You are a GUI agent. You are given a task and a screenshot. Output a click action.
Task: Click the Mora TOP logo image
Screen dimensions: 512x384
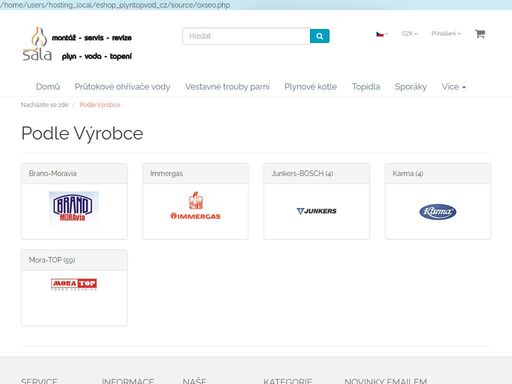point(74,284)
